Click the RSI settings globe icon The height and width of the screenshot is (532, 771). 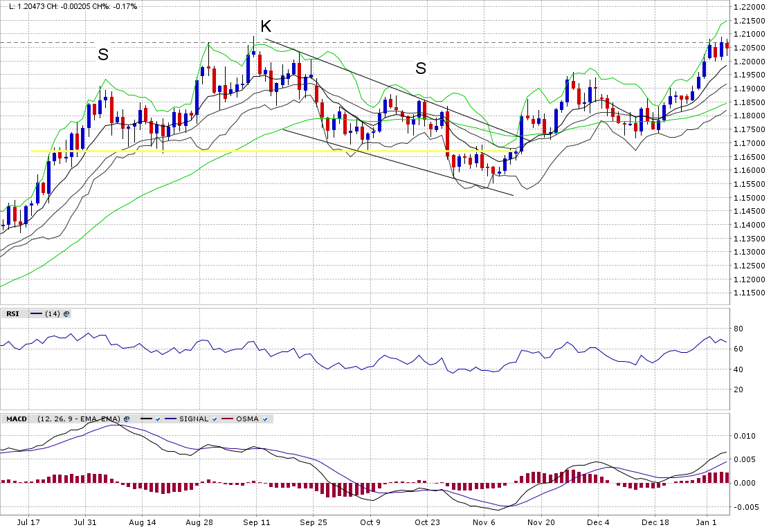[66, 314]
